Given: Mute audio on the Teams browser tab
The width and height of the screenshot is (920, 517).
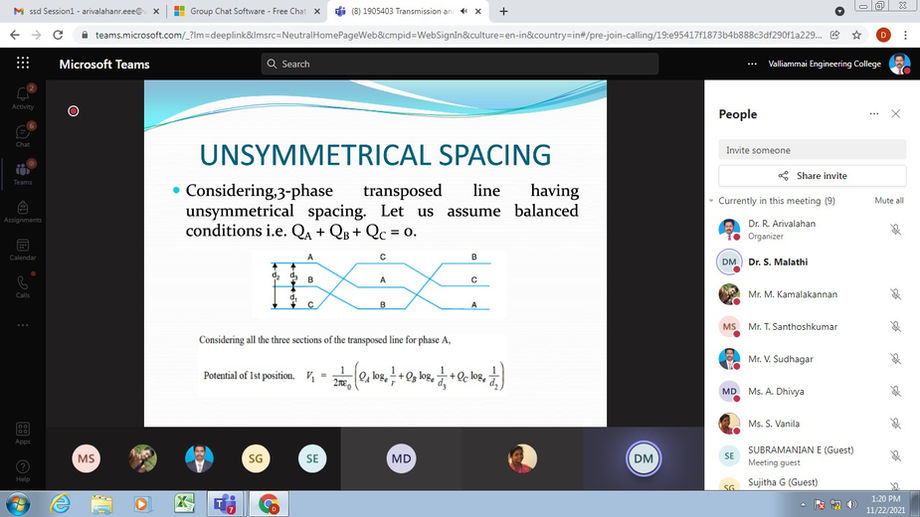Looking at the screenshot, I should (x=464, y=11).
